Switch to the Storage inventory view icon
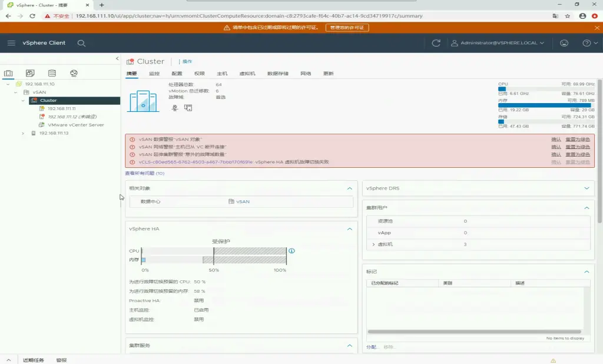The image size is (603, 364). pos(52,74)
